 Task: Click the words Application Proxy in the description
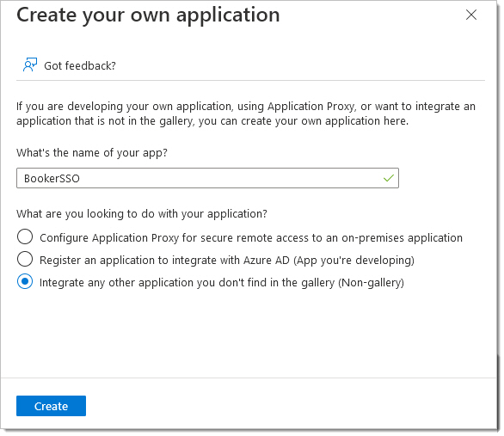pos(311,107)
